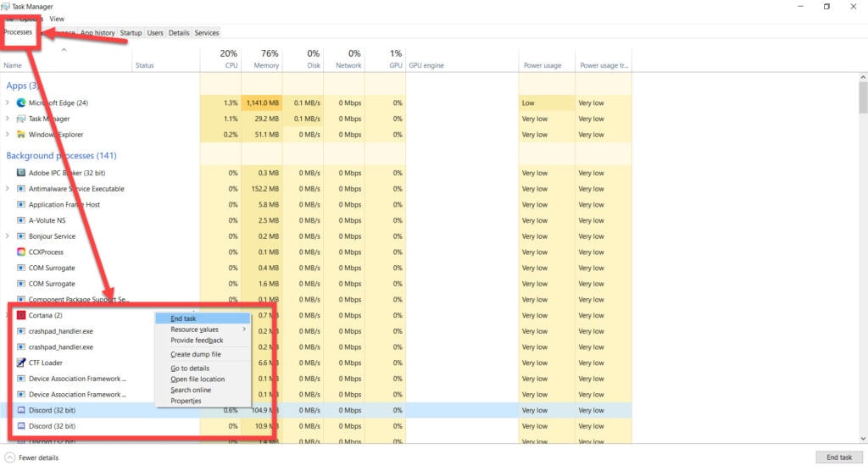Screen dimensions: 868x471
Task: Click the Task Manager title bar icon
Action: [5, 7]
